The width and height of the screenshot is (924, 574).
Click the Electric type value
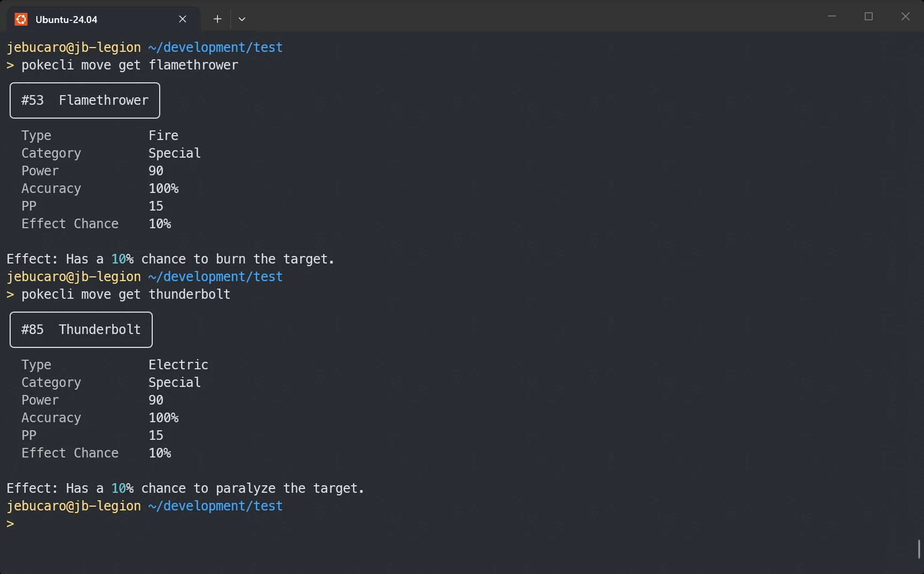178,364
